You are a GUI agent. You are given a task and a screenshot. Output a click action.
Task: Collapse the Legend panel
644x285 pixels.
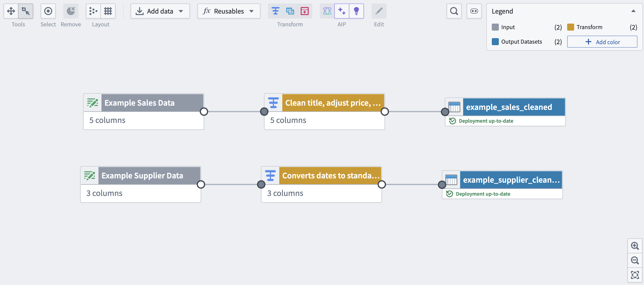pyautogui.click(x=633, y=11)
